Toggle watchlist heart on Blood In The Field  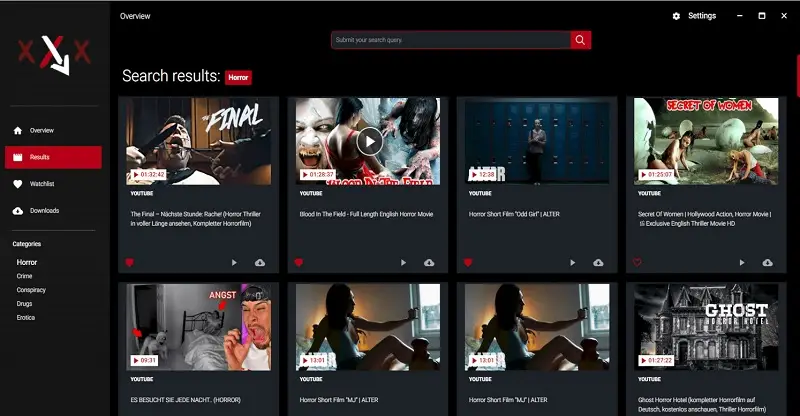coord(299,262)
